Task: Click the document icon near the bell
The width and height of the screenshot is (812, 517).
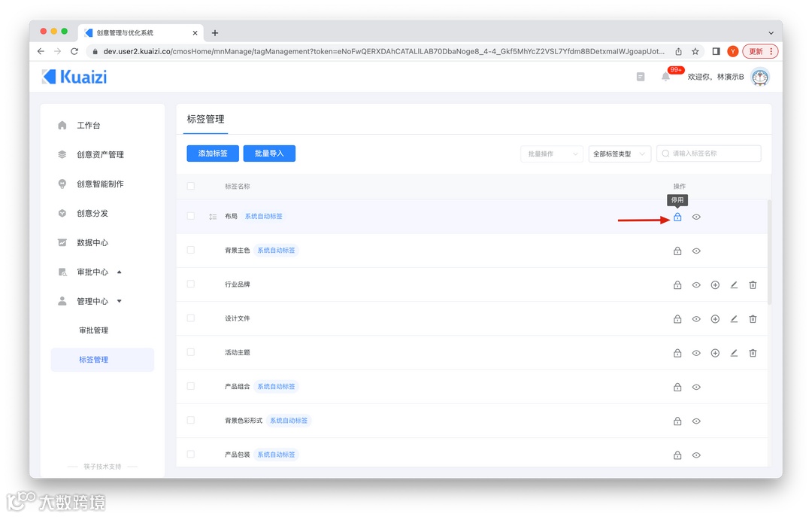Action: (x=641, y=77)
